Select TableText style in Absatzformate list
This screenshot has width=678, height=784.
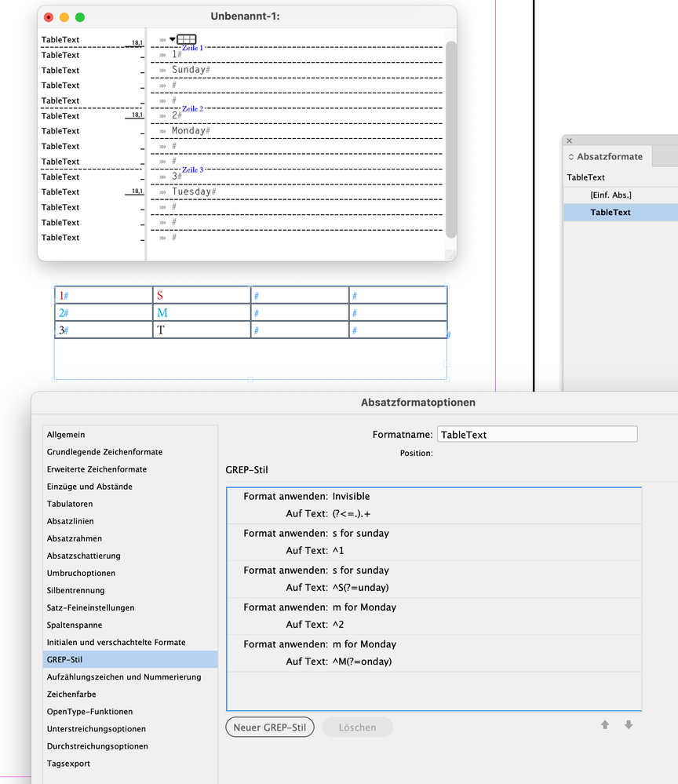coord(621,212)
